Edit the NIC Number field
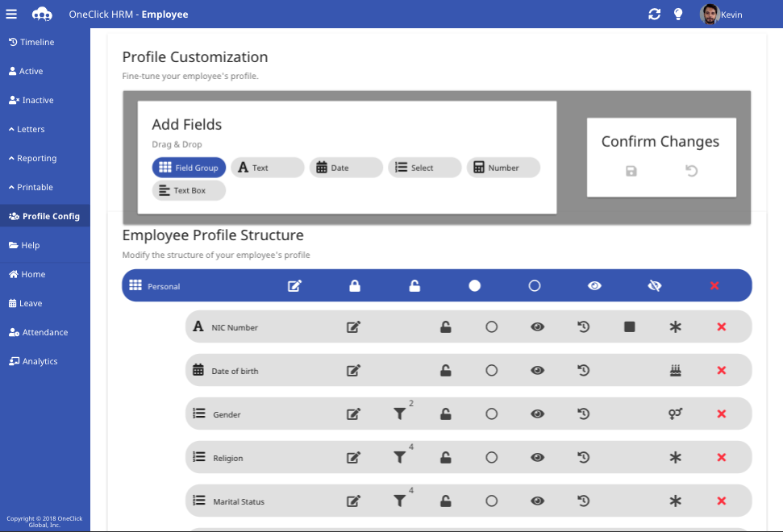This screenshot has height=532, width=783. (x=352, y=327)
